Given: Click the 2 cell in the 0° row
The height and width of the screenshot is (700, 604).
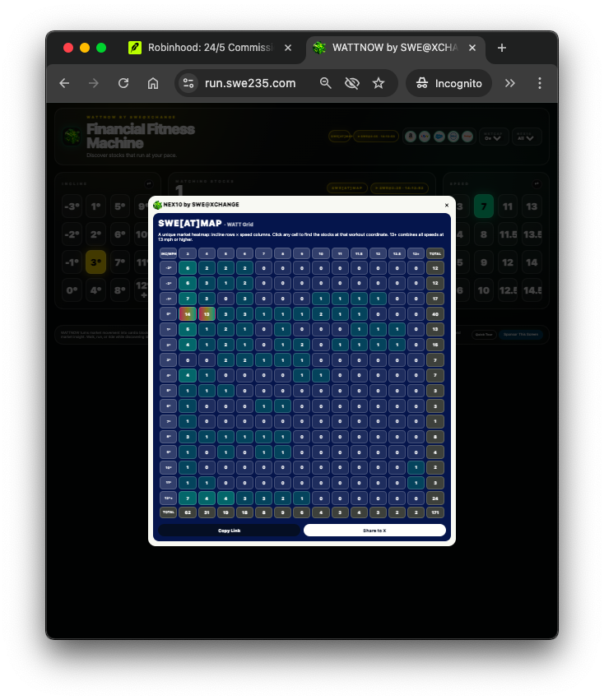Looking at the screenshot, I should 321,314.
